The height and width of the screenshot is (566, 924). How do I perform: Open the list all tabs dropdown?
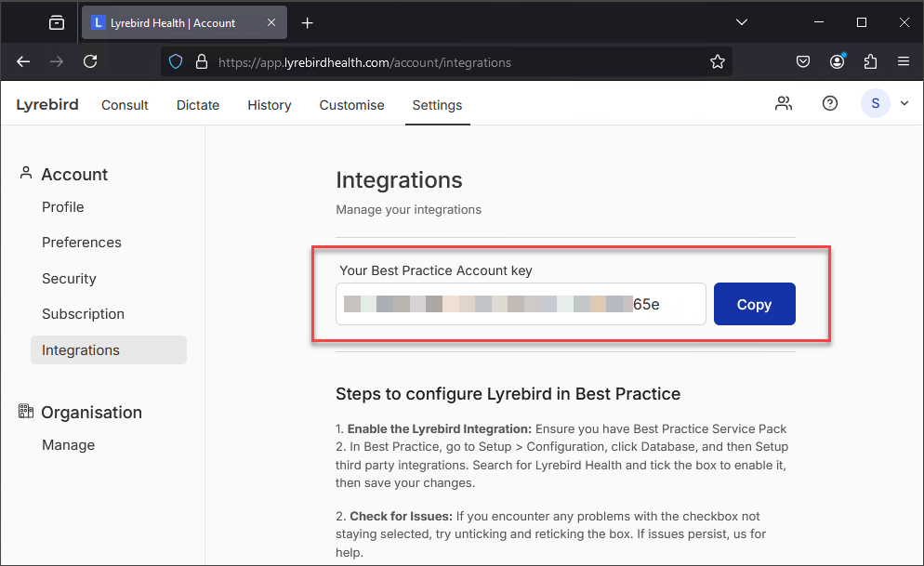coord(742,22)
